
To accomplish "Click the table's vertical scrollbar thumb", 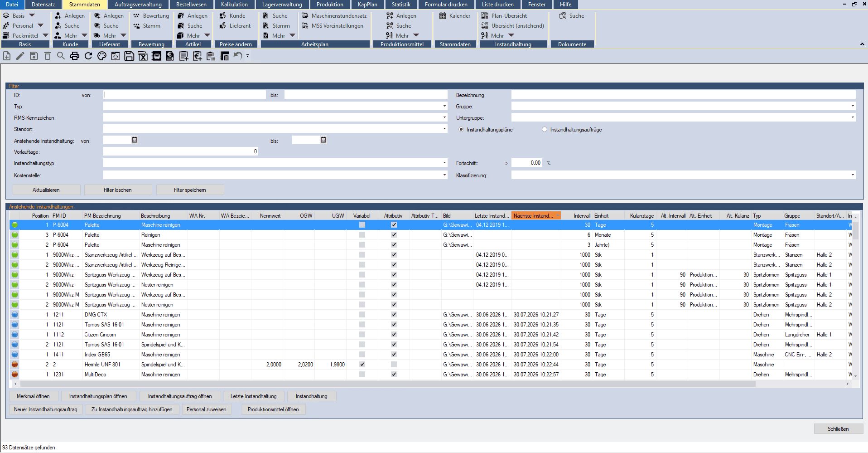I will pos(855,230).
